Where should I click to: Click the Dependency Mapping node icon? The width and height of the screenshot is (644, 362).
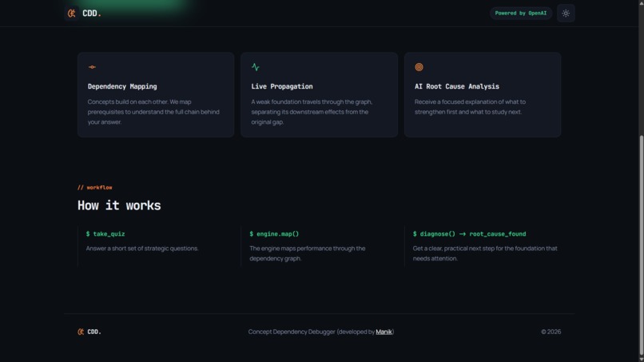(x=92, y=67)
